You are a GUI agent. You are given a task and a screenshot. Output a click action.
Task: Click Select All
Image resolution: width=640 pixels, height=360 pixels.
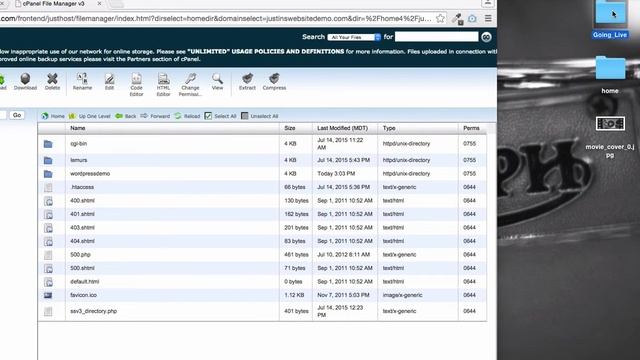(220, 116)
